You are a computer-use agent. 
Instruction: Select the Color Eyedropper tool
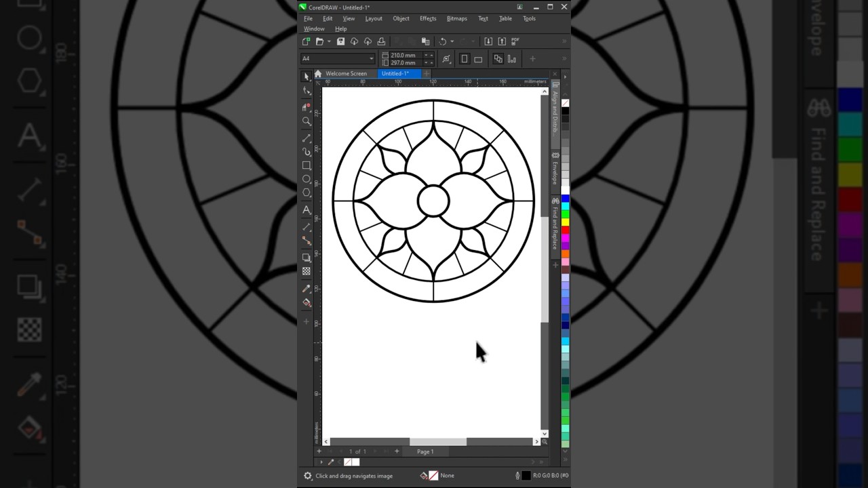pyautogui.click(x=307, y=289)
